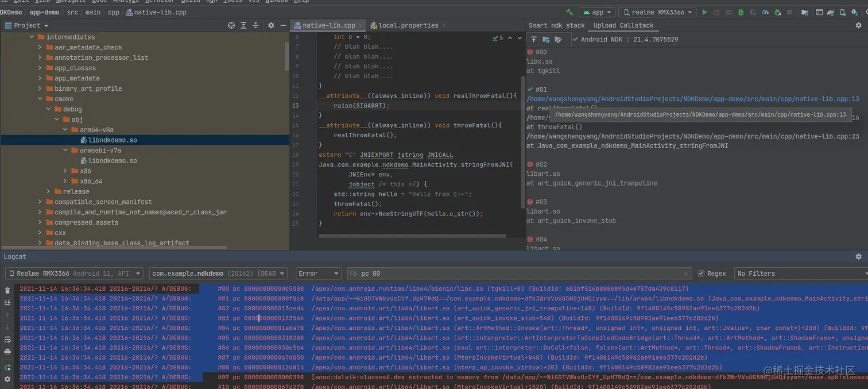Viewport: 868px width, 389px height.
Task: Switch to the Smart ndk stack tab
Action: 556,25
